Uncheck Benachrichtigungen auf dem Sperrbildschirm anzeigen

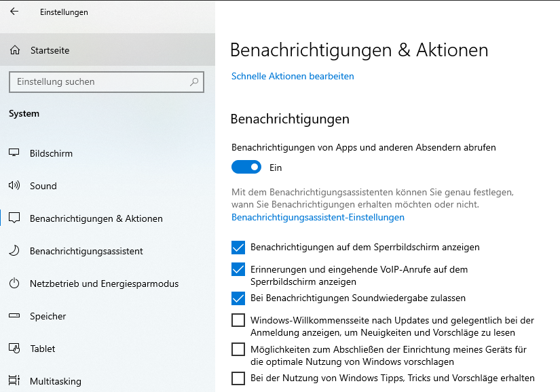[238, 247]
